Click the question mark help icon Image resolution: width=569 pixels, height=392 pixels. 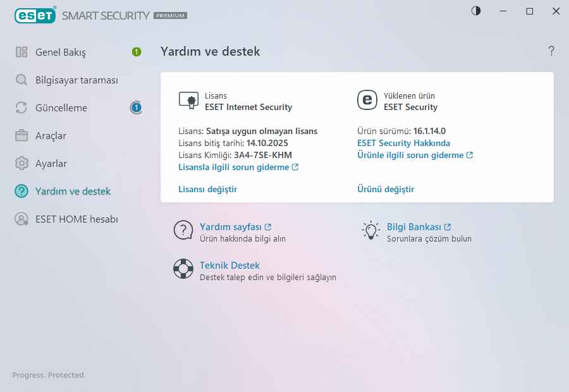551,51
